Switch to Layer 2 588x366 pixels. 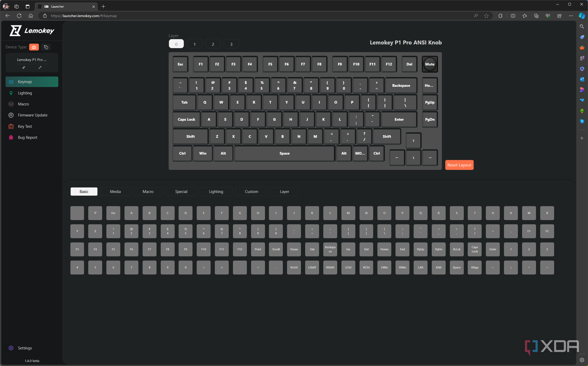click(x=213, y=44)
